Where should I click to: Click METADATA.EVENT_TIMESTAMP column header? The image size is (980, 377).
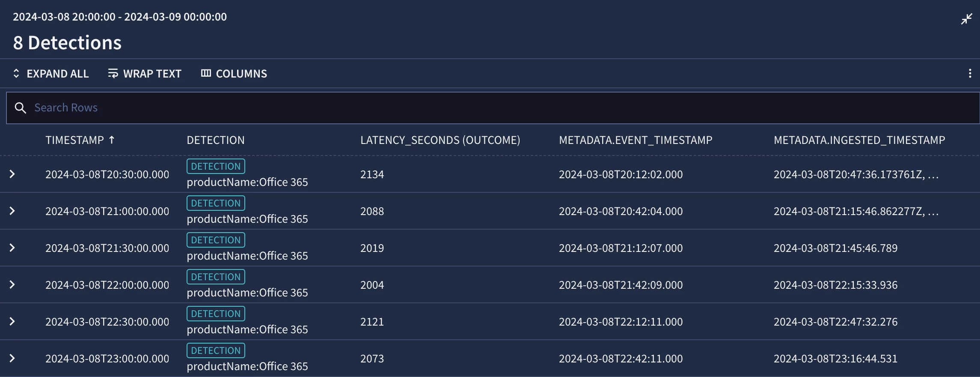(x=636, y=140)
